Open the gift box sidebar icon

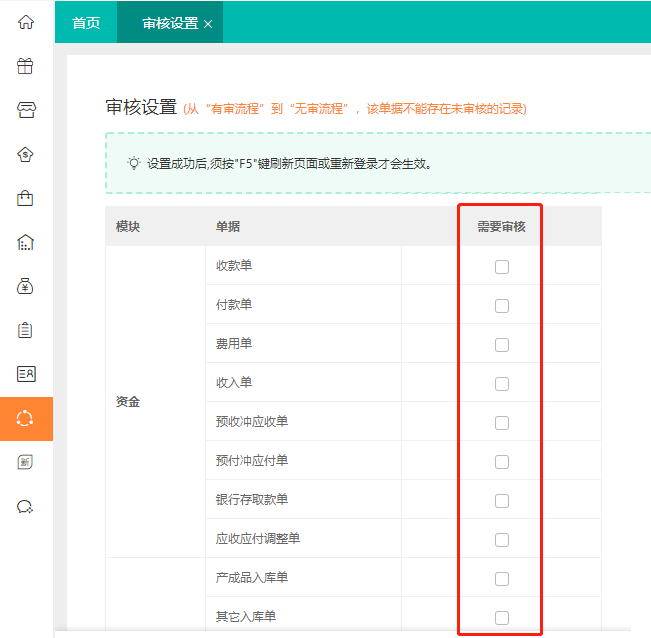(x=26, y=66)
